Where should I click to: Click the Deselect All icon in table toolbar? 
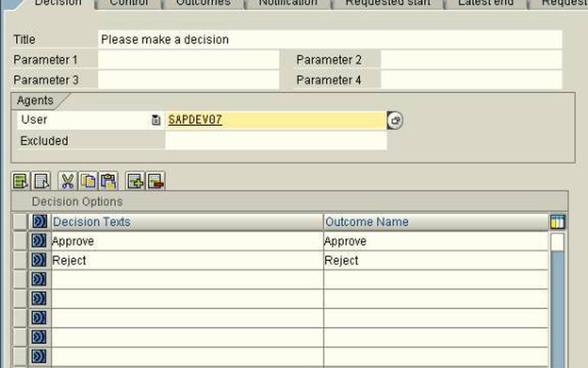pos(40,180)
